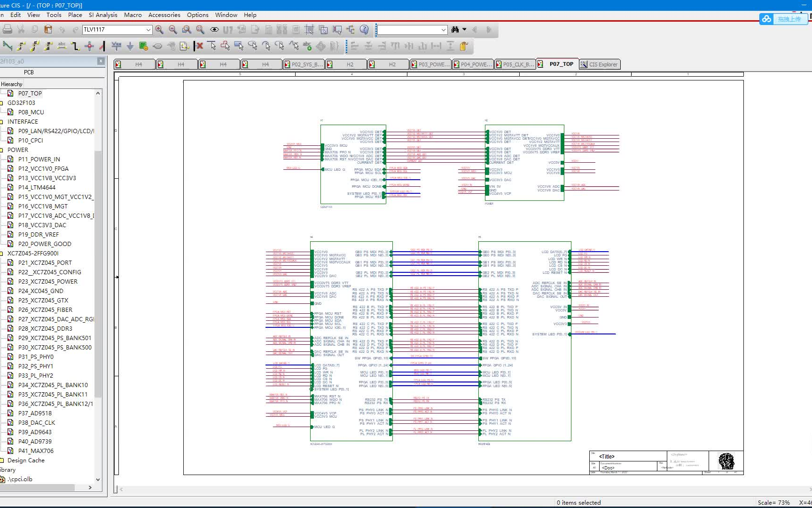Toggle the eye visibility icon in toolbar
This screenshot has width=812, height=508.
[214, 30]
